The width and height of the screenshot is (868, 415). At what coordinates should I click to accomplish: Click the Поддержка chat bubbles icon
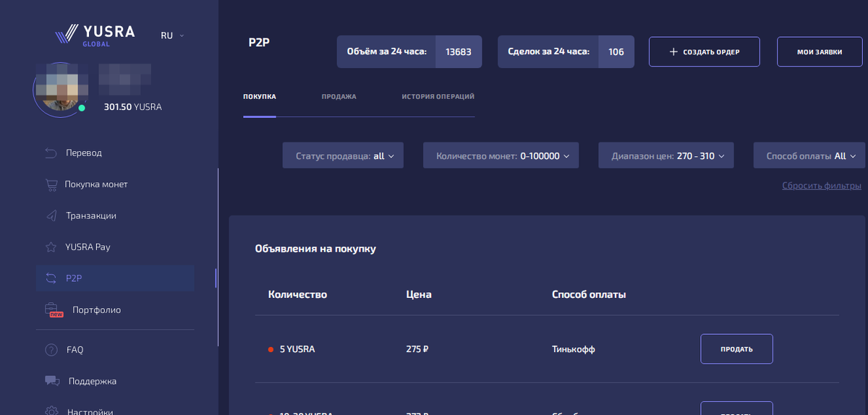coord(52,381)
